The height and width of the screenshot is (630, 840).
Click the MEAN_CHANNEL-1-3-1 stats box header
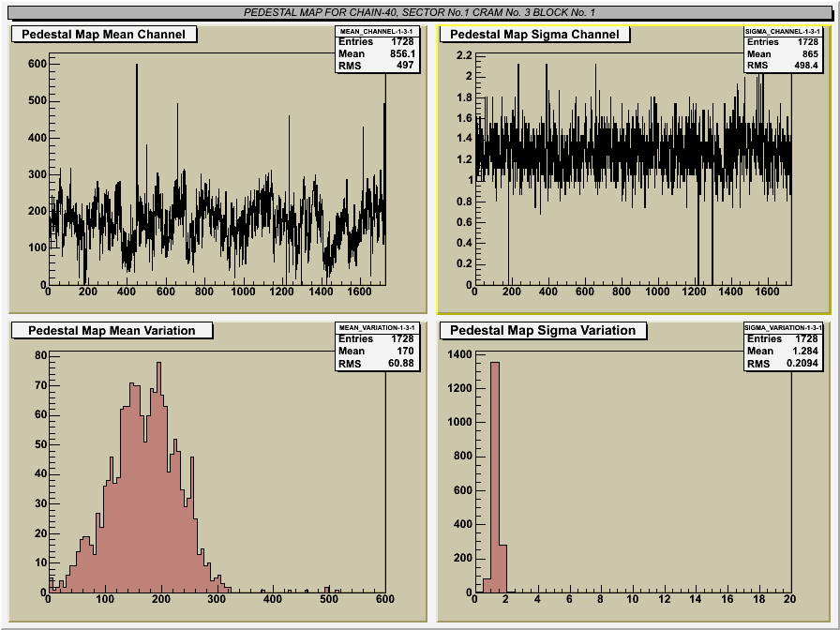[377, 32]
